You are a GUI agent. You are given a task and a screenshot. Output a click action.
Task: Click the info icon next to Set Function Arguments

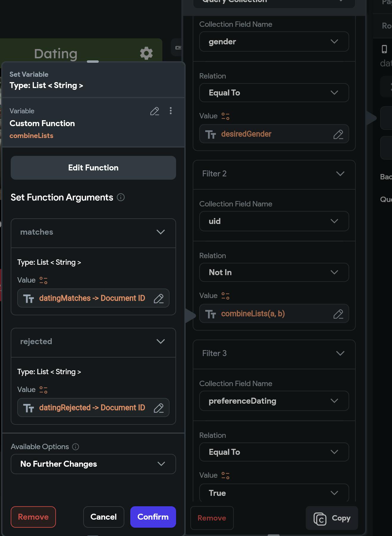pos(121,197)
